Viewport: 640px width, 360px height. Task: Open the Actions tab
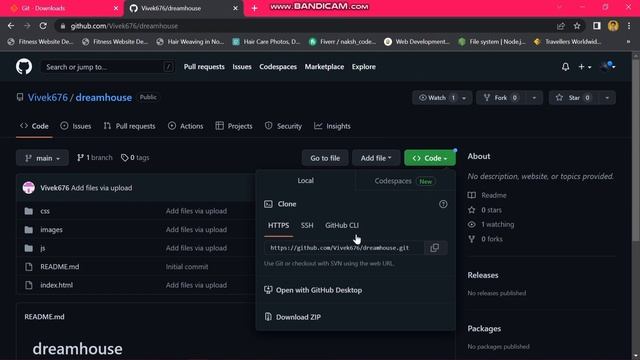tap(186, 126)
